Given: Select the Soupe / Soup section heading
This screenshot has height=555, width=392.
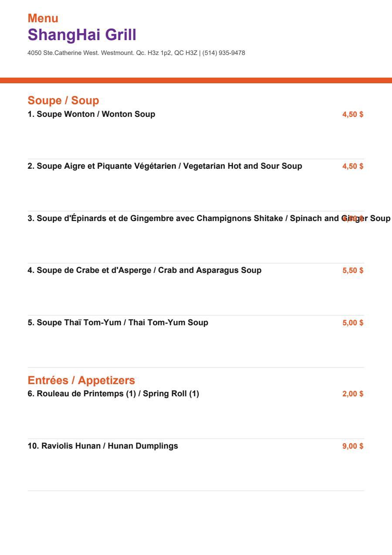Looking at the screenshot, I should click(64, 101).
